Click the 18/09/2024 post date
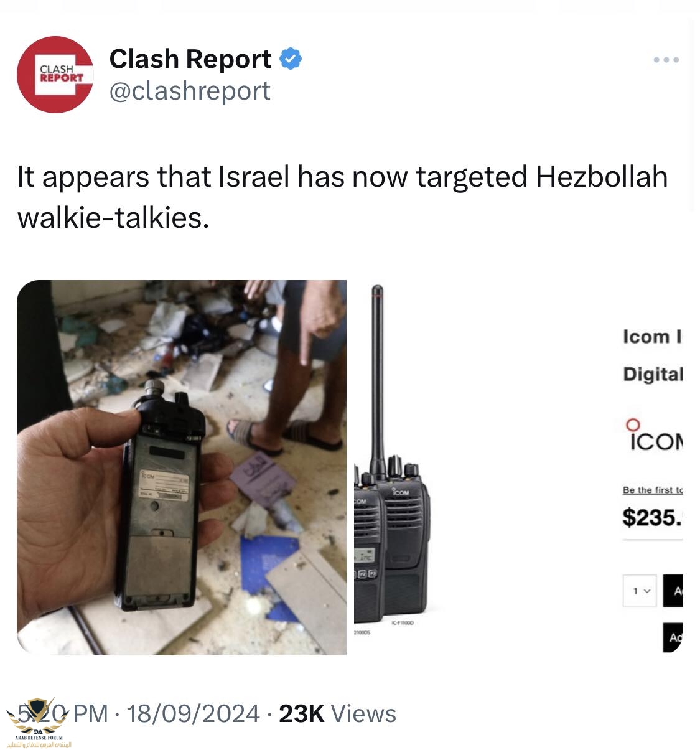Viewport: 700px width, 750px height. (x=194, y=713)
